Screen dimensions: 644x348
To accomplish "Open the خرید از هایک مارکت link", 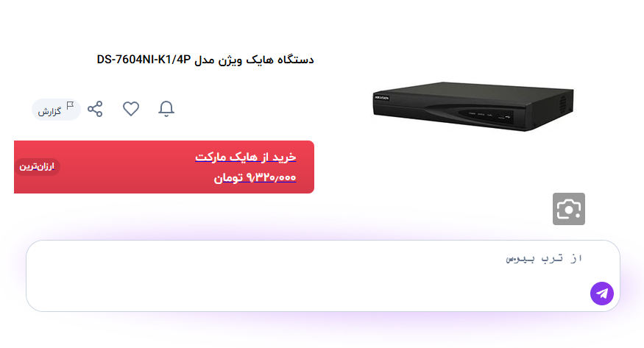I will [x=246, y=157].
